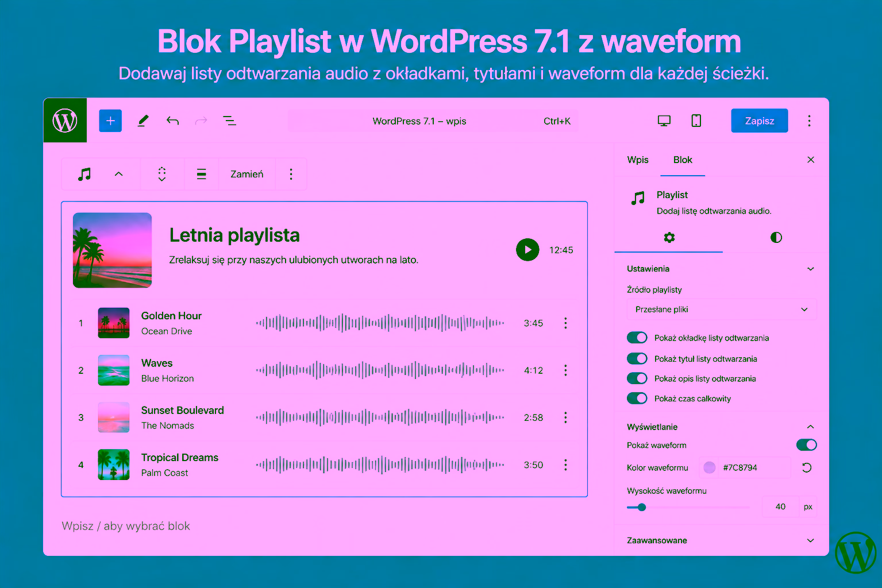
Task: Open options for Golden Hour track
Action: point(565,323)
